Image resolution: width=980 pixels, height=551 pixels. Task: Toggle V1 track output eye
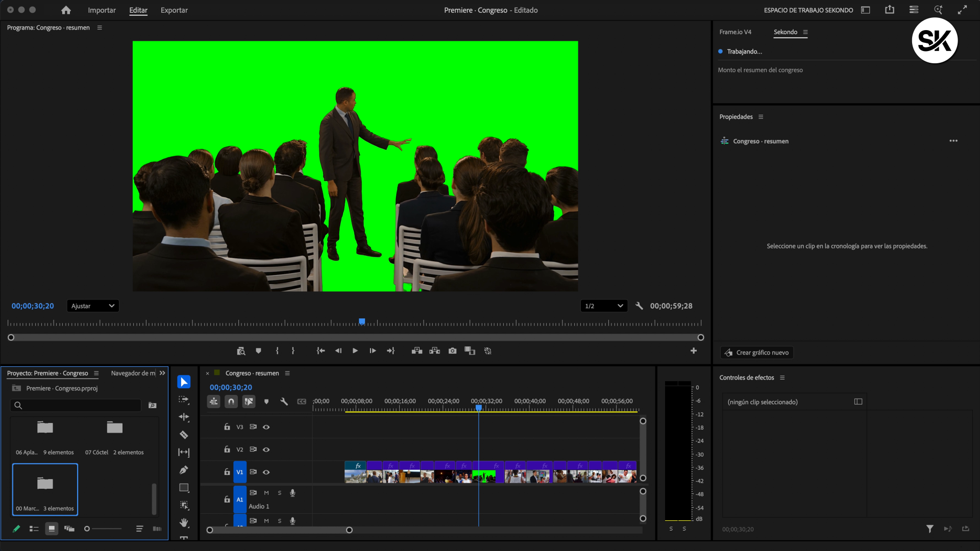tap(266, 472)
